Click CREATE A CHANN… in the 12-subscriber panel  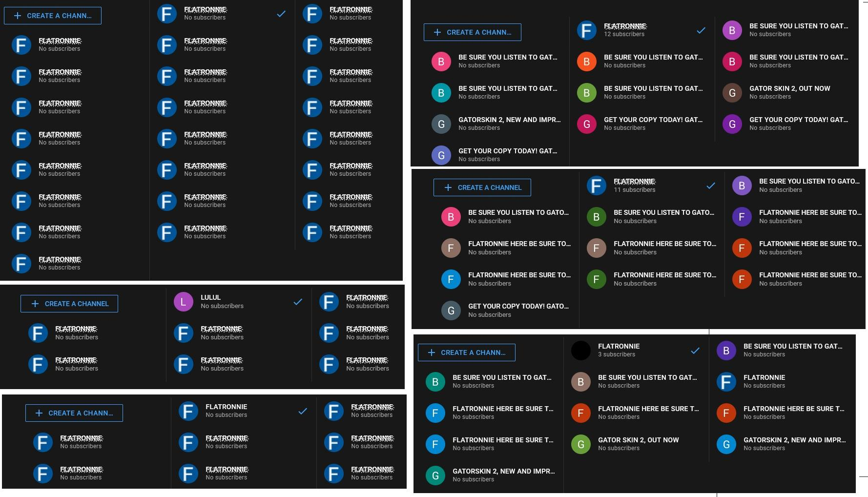pyautogui.click(x=472, y=32)
